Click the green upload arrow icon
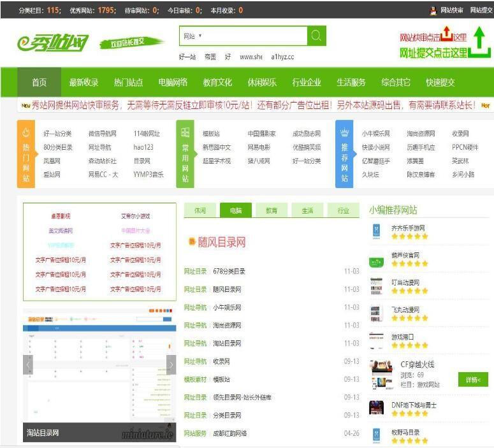 [x=479, y=42]
